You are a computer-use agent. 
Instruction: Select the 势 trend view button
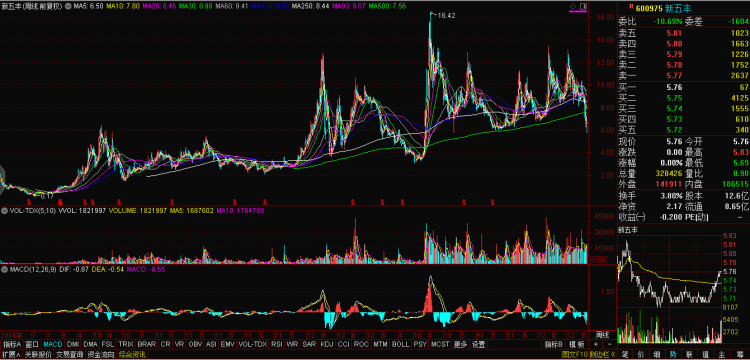coord(673,354)
